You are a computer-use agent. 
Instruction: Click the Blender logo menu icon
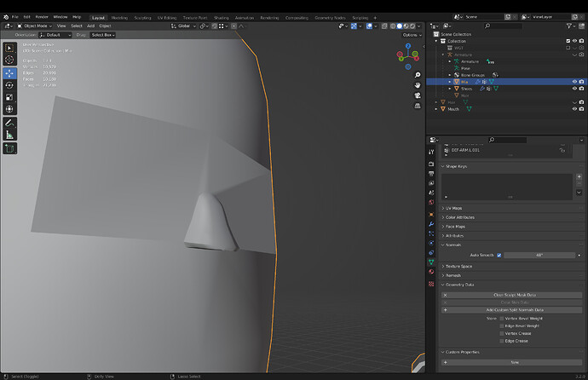tap(6, 17)
